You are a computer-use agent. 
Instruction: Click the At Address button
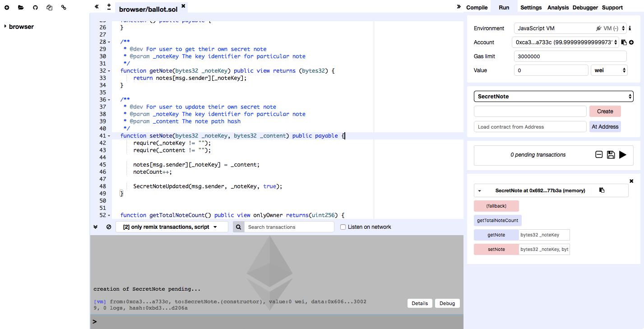click(x=605, y=127)
